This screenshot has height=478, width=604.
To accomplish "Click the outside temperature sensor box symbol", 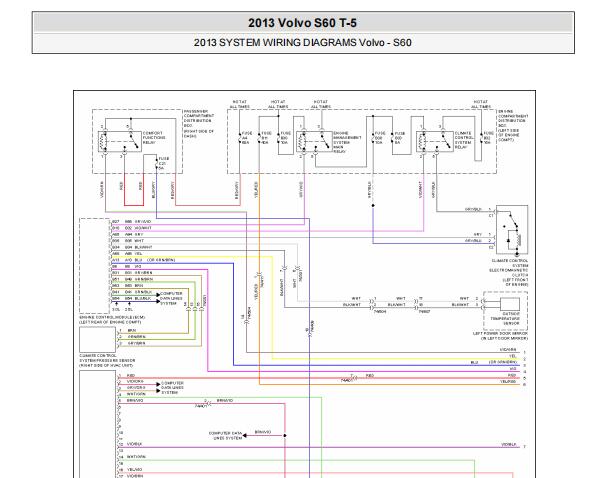I will coord(509,304).
